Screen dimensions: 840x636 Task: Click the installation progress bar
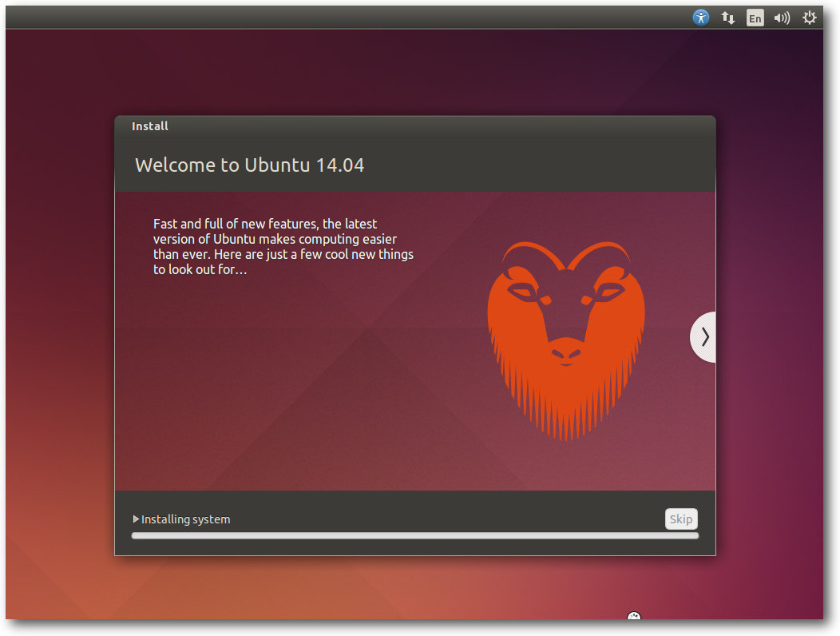click(x=414, y=535)
